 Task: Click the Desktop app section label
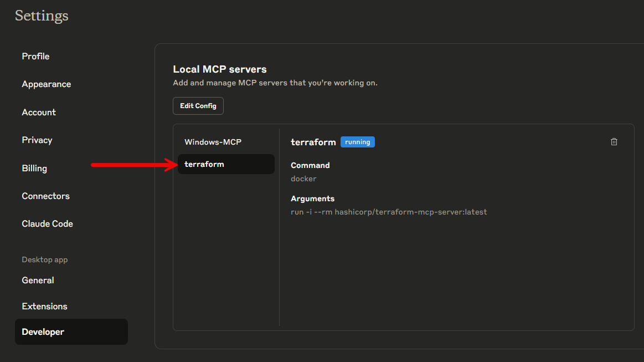(45, 260)
